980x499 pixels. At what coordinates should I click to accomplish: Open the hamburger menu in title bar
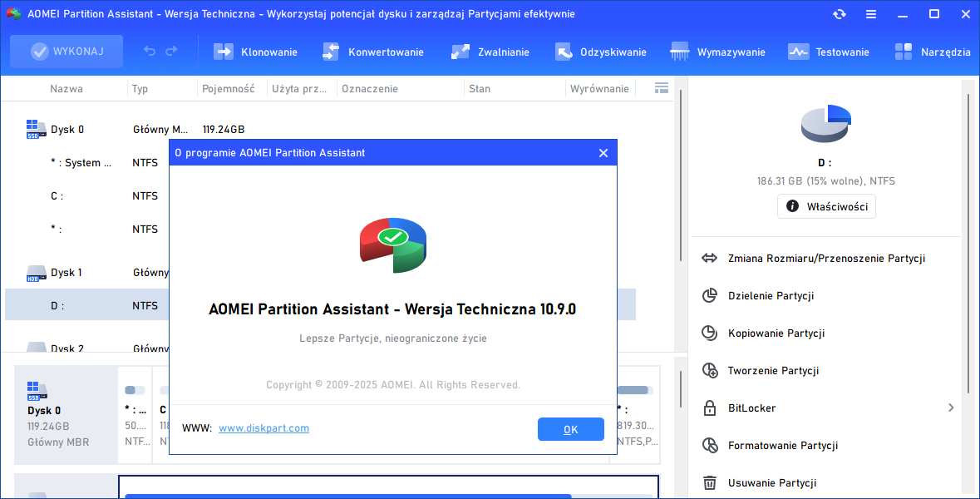coord(870,14)
